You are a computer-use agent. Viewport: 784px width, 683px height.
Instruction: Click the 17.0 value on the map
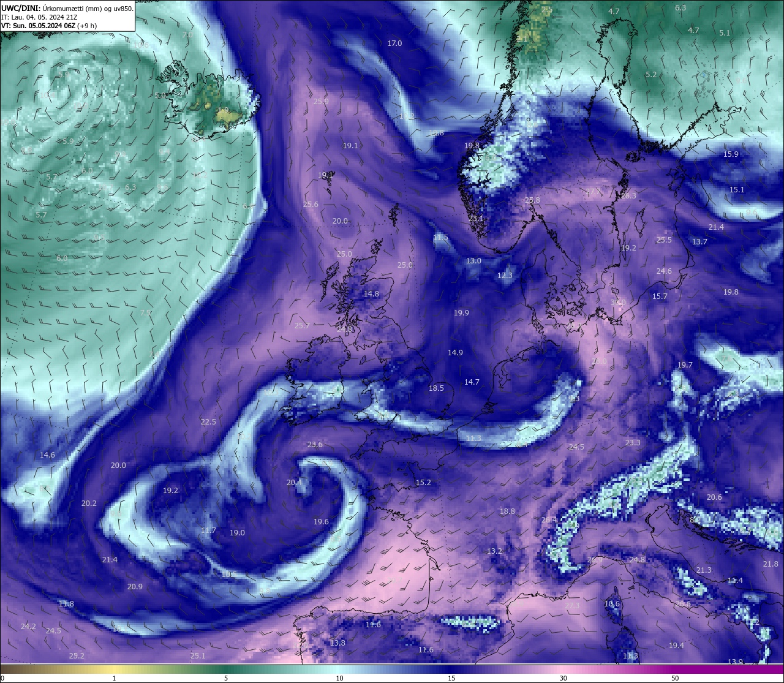coord(394,43)
